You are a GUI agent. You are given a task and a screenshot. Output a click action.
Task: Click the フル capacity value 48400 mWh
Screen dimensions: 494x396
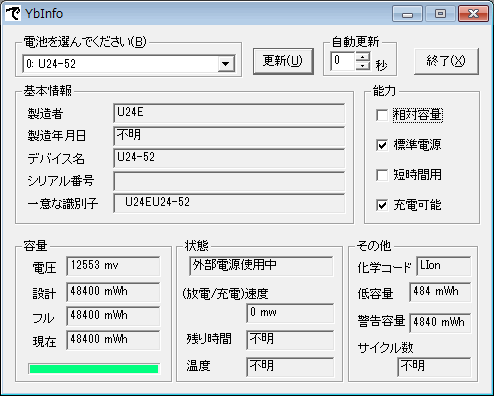tap(113, 316)
